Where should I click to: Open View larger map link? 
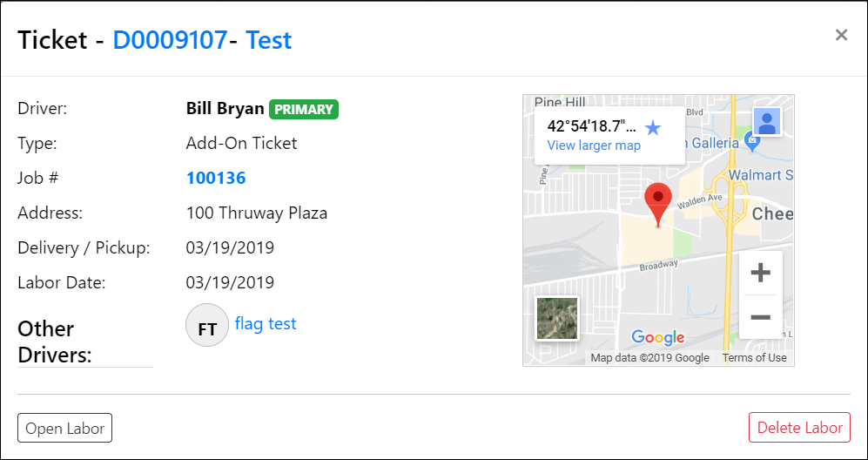point(594,145)
